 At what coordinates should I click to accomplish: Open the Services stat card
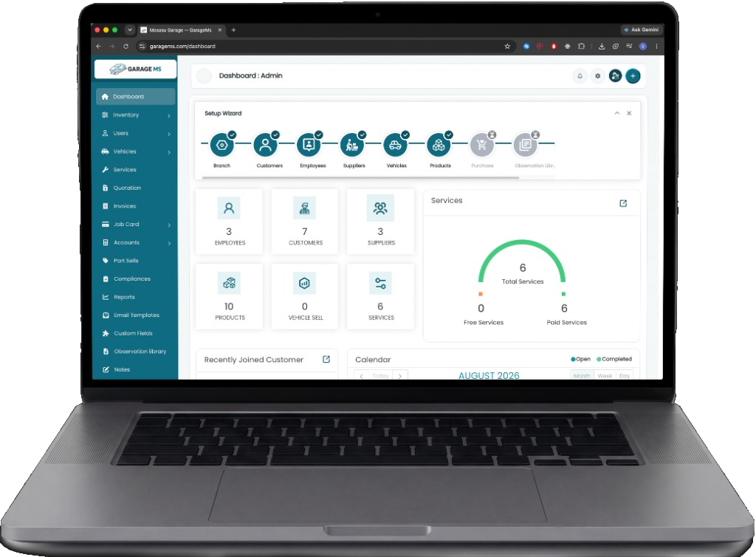point(380,296)
